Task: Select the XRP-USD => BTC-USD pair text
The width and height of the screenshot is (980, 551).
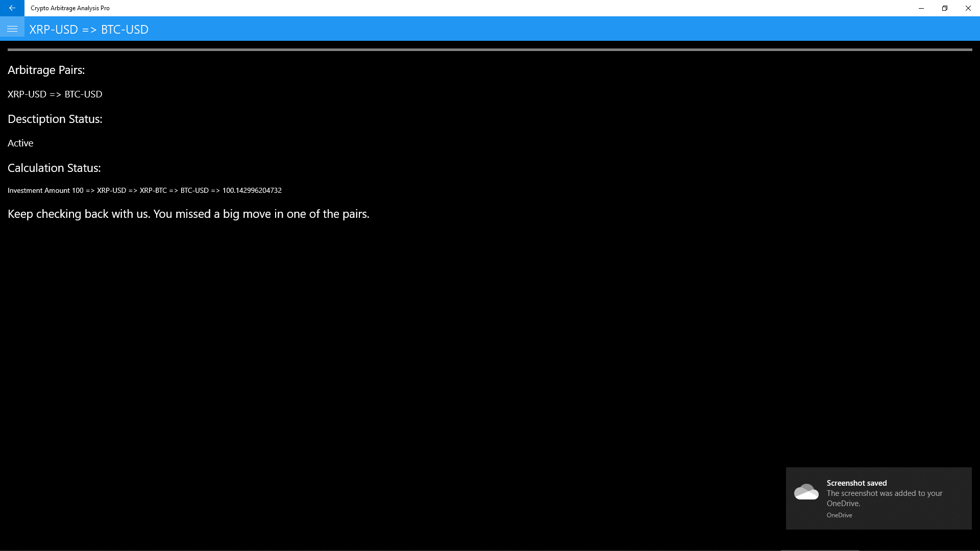Action: click(55, 94)
